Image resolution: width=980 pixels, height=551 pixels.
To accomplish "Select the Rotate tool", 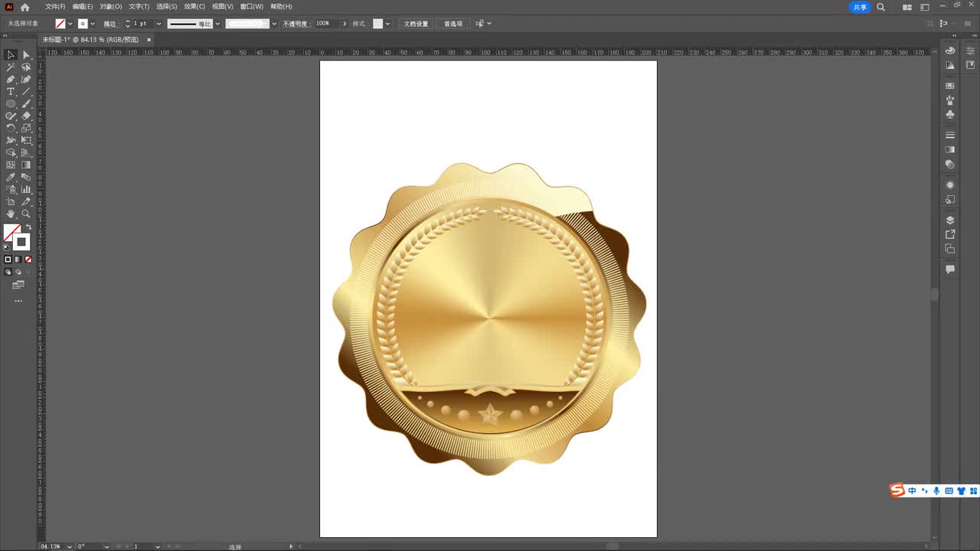I will (x=11, y=129).
